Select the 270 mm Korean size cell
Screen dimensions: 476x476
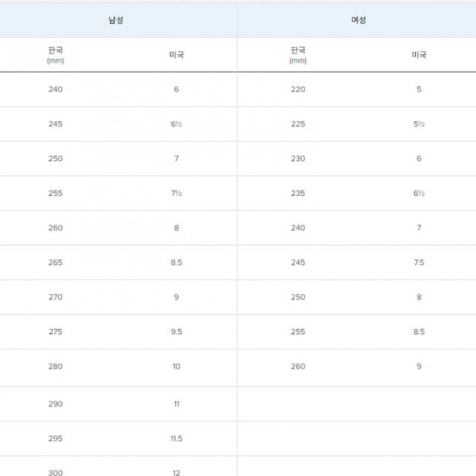click(x=55, y=297)
